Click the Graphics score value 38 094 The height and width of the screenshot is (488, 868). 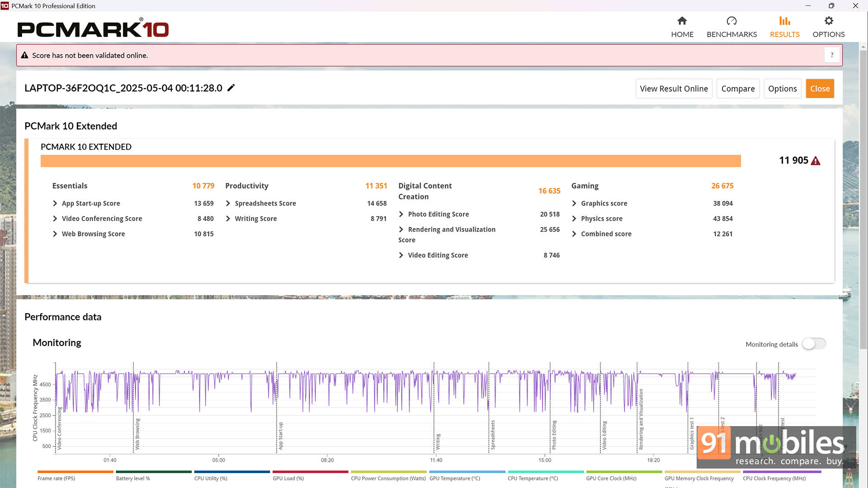pos(722,203)
